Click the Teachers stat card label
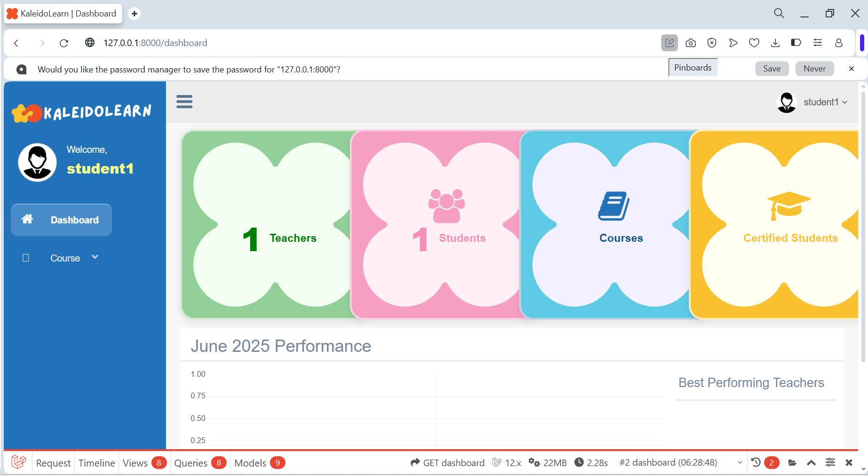 pyautogui.click(x=293, y=238)
